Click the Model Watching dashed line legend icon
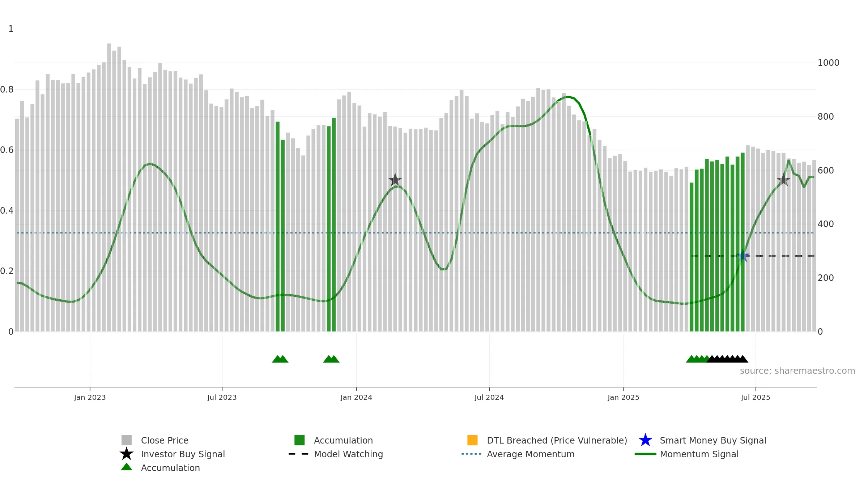The height and width of the screenshot is (488, 868). tap(299, 454)
